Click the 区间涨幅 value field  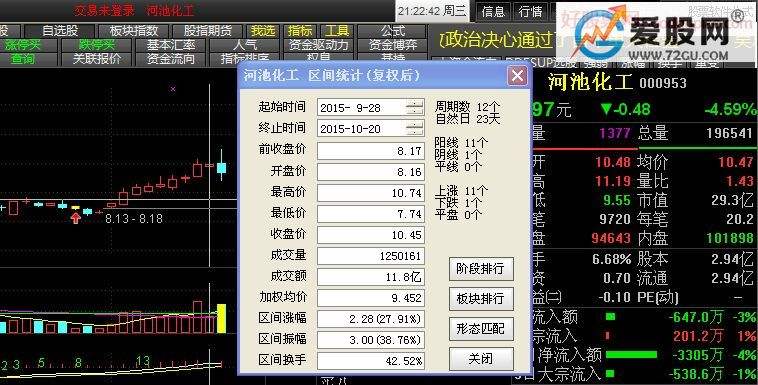point(371,319)
